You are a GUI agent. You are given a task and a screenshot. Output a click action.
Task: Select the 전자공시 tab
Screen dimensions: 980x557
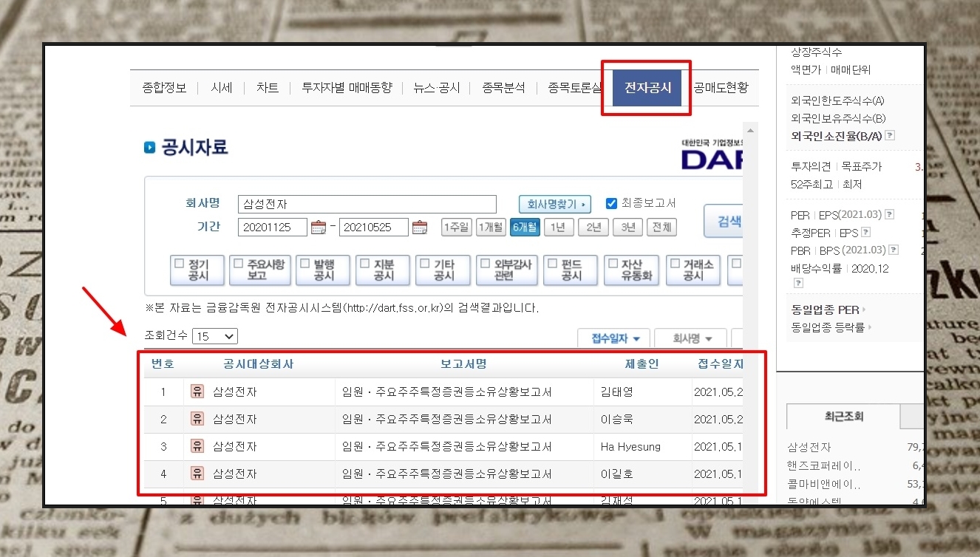[647, 88]
